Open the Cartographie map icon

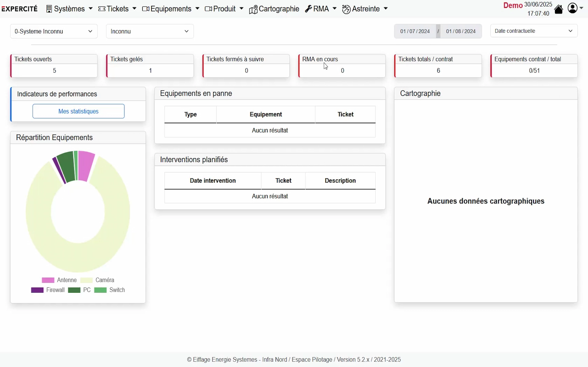tap(254, 9)
